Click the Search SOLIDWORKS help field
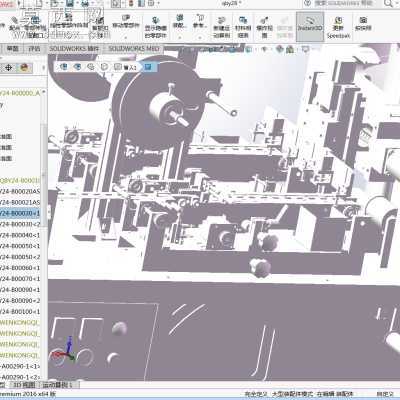The image size is (400, 400). coord(343,4)
